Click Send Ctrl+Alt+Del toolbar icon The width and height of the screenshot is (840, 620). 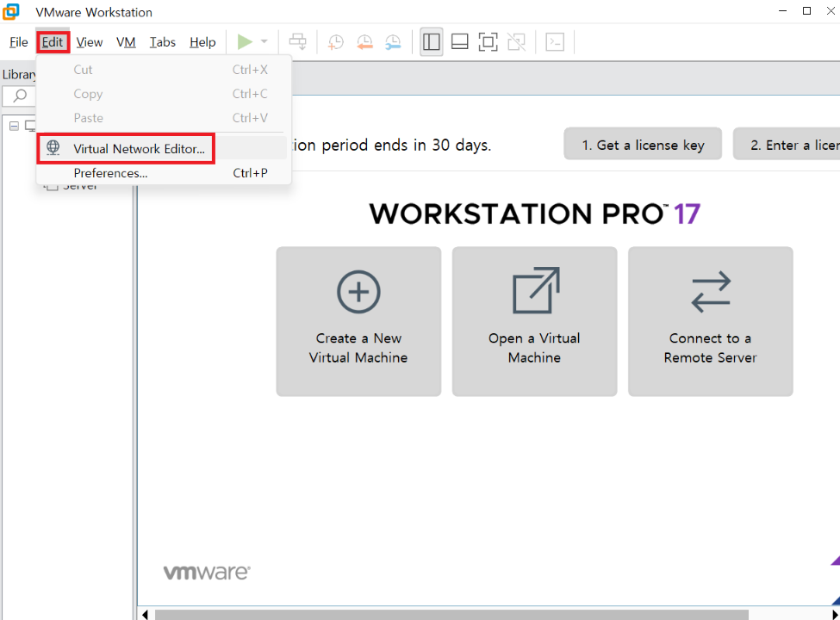pyautogui.click(x=298, y=41)
